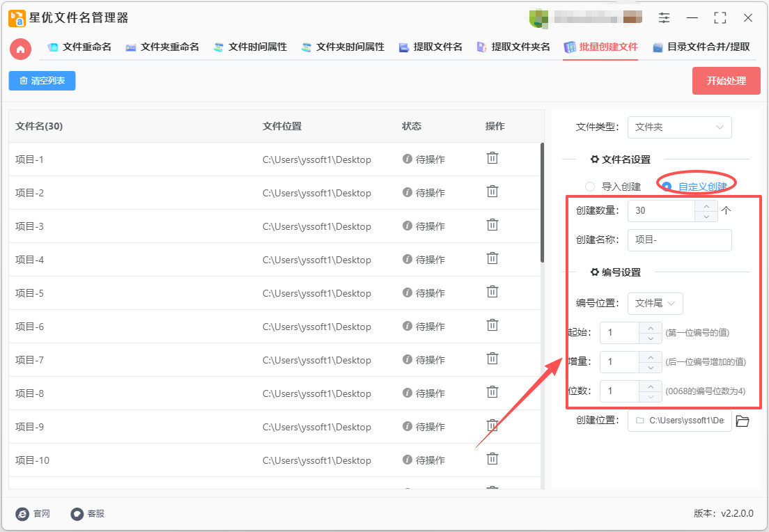Remove 项目-8 using its trash icon

(x=492, y=392)
